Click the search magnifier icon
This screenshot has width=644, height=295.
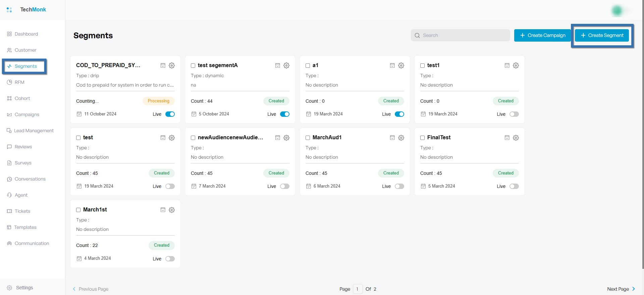(417, 35)
